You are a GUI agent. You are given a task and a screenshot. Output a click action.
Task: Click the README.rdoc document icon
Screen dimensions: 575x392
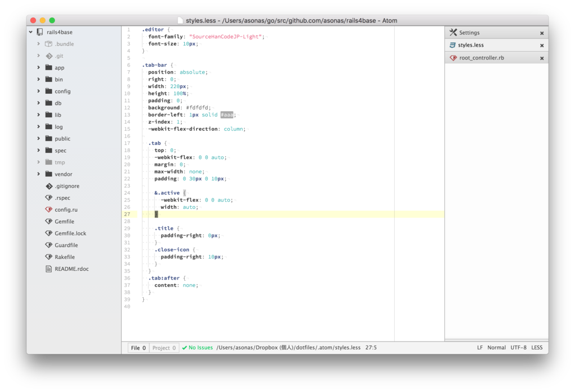click(48, 268)
